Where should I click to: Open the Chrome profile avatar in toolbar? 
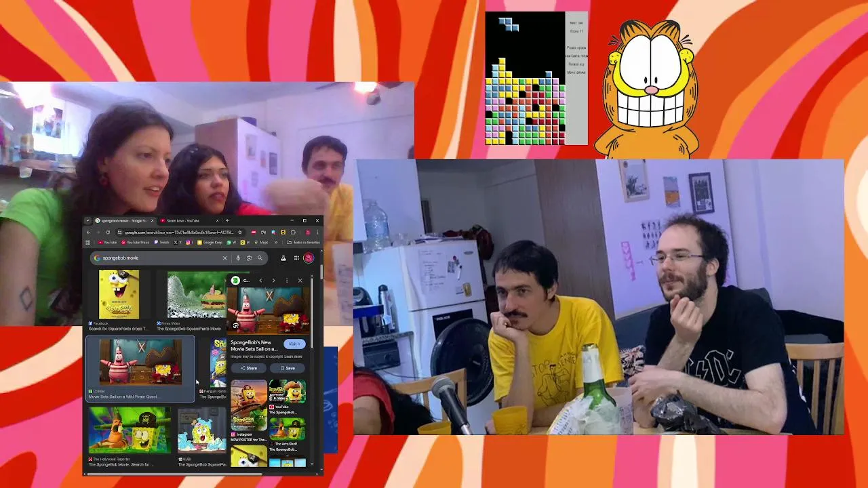tap(308, 232)
